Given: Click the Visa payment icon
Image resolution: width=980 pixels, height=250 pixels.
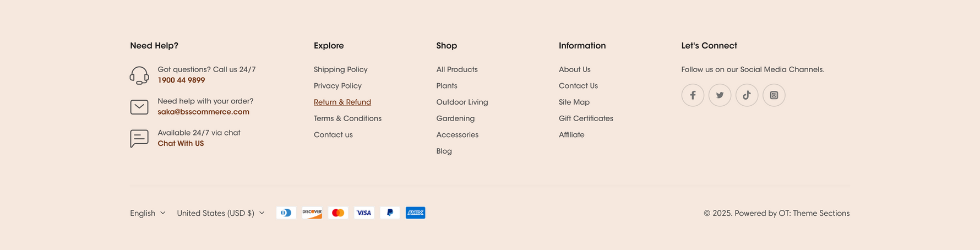Looking at the screenshot, I should tap(364, 213).
